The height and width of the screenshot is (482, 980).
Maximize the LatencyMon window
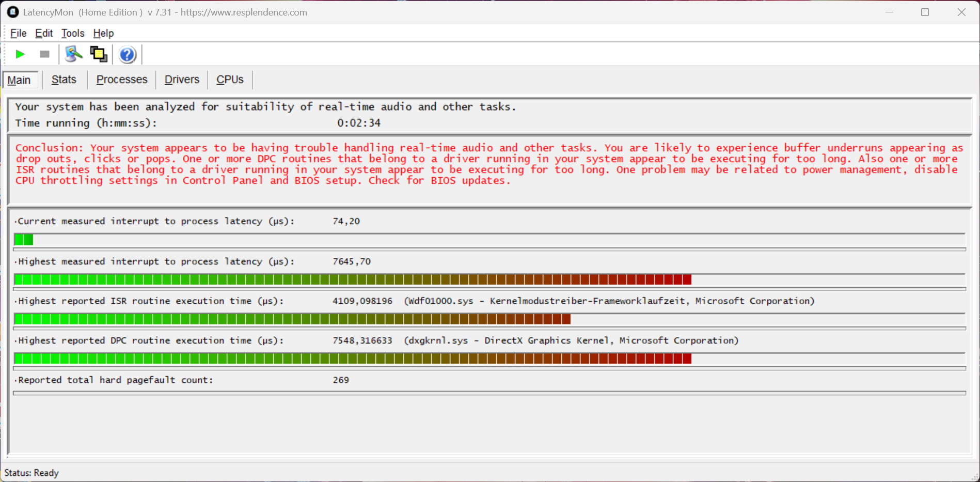tap(925, 12)
